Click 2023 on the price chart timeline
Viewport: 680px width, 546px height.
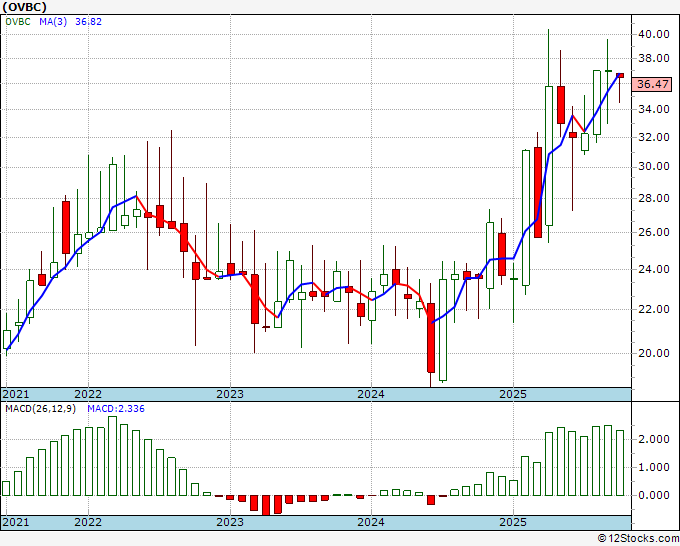point(230,394)
